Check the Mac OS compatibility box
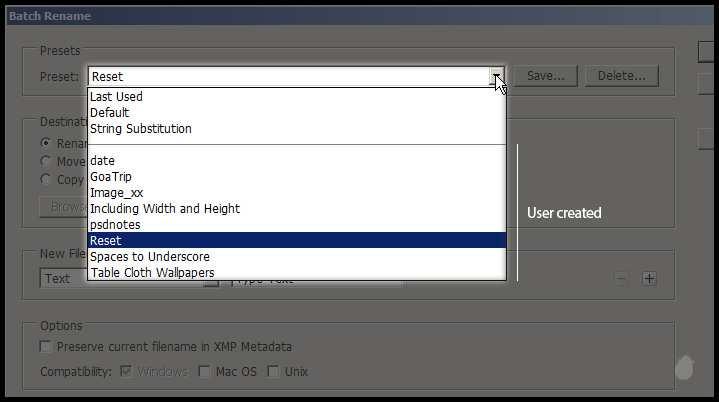This screenshot has width=719, height=402. point(205,372)
